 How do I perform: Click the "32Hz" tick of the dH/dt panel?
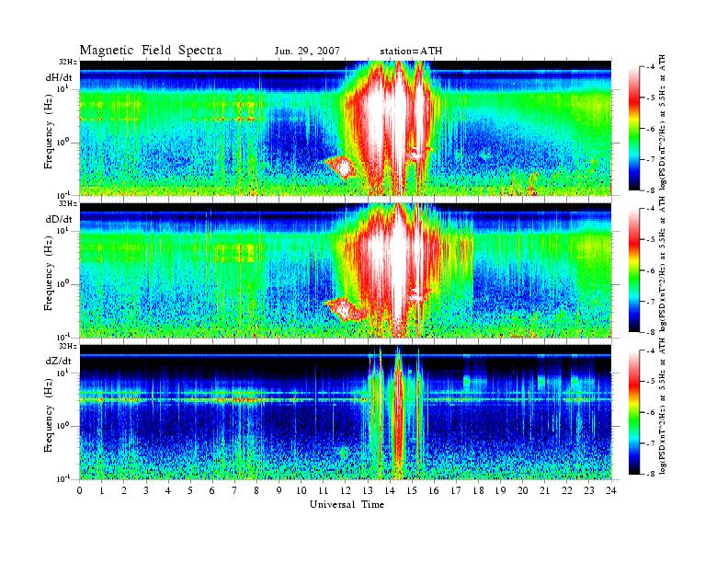70,62
